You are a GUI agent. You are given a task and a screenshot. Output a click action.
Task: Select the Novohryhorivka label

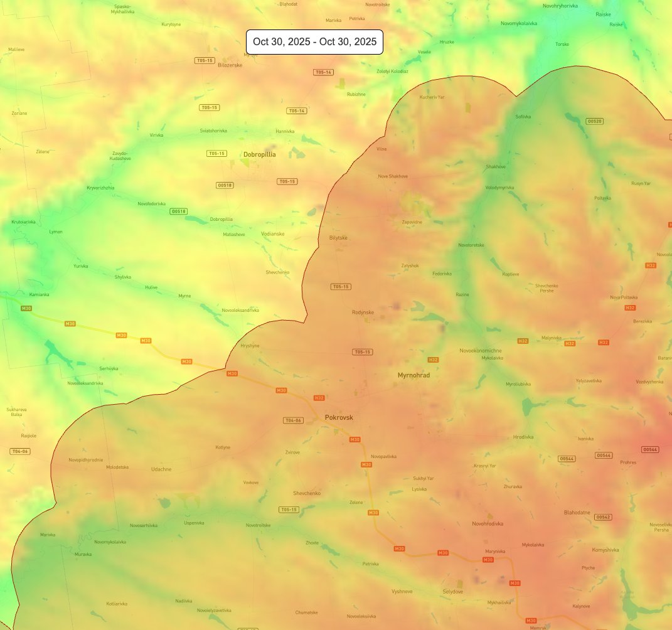[560, 6]
